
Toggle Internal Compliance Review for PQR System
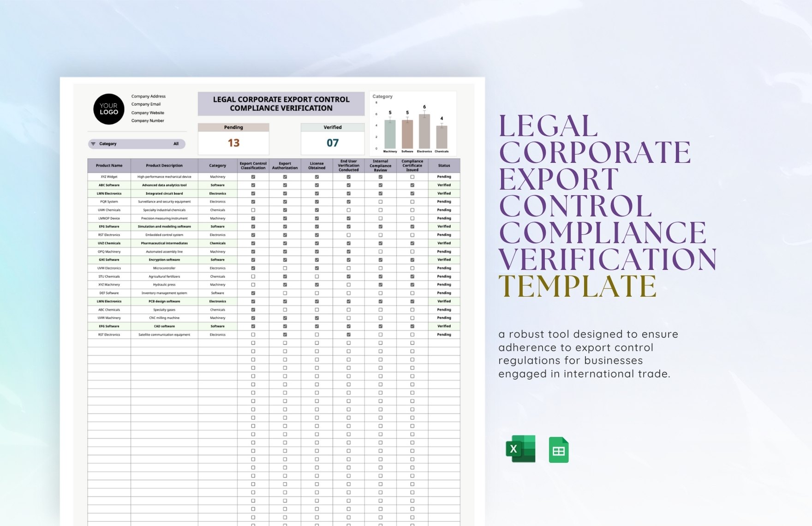pyautogui.click(x=381, y=202)
